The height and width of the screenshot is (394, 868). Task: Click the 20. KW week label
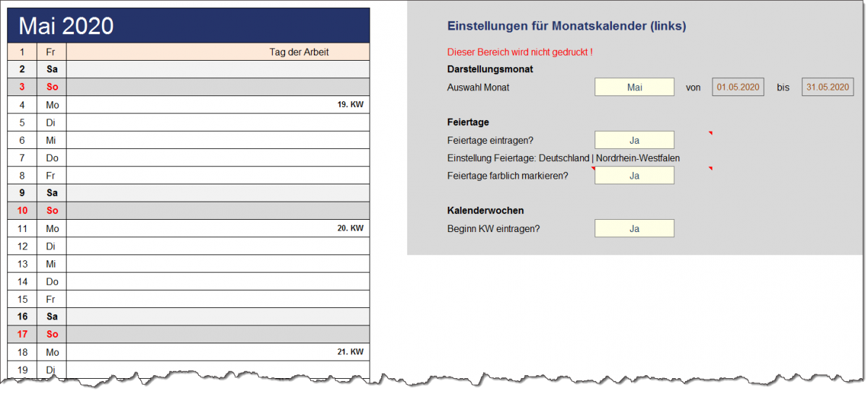350,228
